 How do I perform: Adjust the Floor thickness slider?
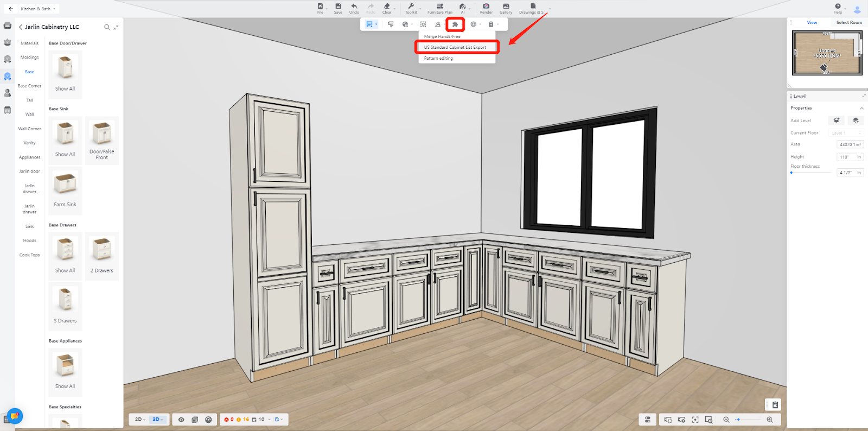(810, 173)
